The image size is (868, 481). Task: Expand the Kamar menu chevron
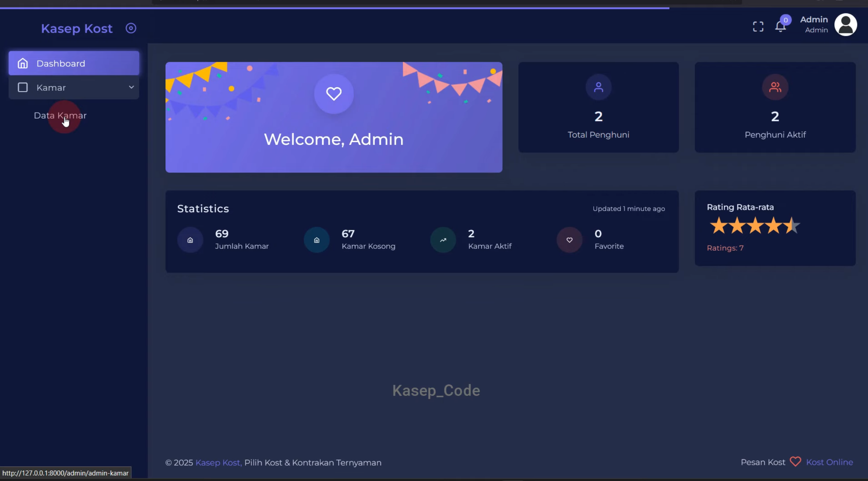coord(131,87)
